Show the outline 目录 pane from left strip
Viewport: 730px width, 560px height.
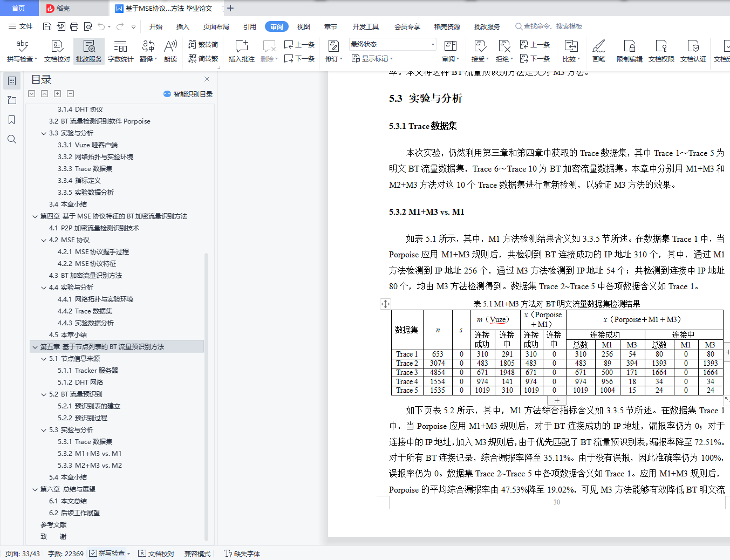click(12, 81)
